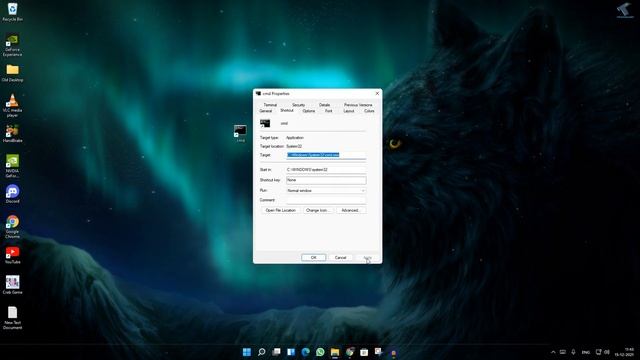Image resolution: width=640 pixels, height=360 pixels.
Task: Switch to the Details tab
Action: click(x=324, y=105)
